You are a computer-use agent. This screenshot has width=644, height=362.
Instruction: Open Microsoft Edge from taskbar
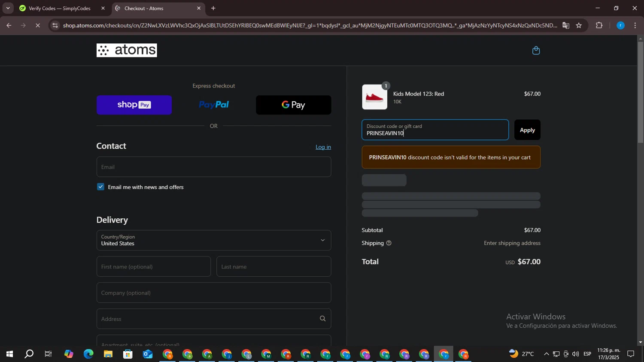click(88, 354)
